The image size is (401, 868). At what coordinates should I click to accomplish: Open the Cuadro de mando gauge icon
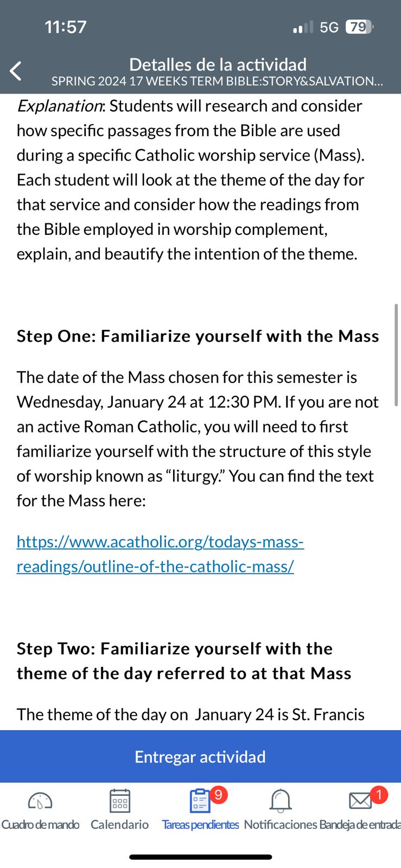40,801
